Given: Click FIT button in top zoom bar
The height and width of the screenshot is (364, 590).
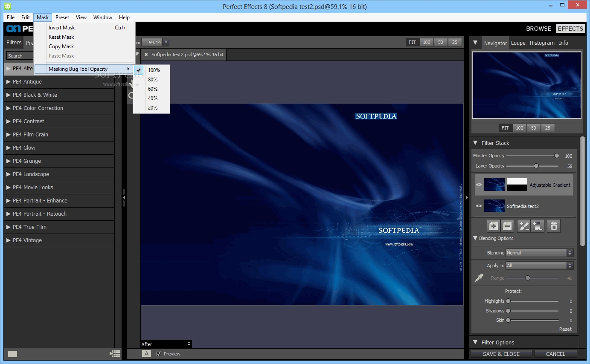Looking at the screenshot, I should (x=412, y=42).
